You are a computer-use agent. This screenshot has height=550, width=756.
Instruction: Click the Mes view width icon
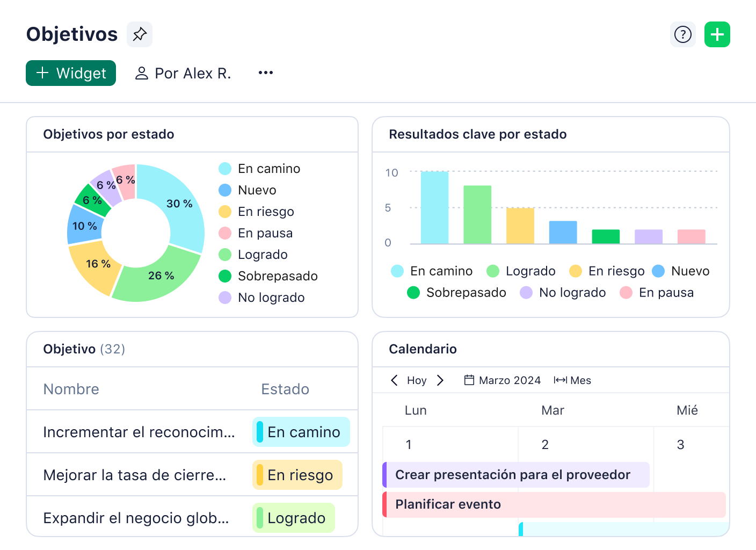pyautogui.click(x=562, y=380)
